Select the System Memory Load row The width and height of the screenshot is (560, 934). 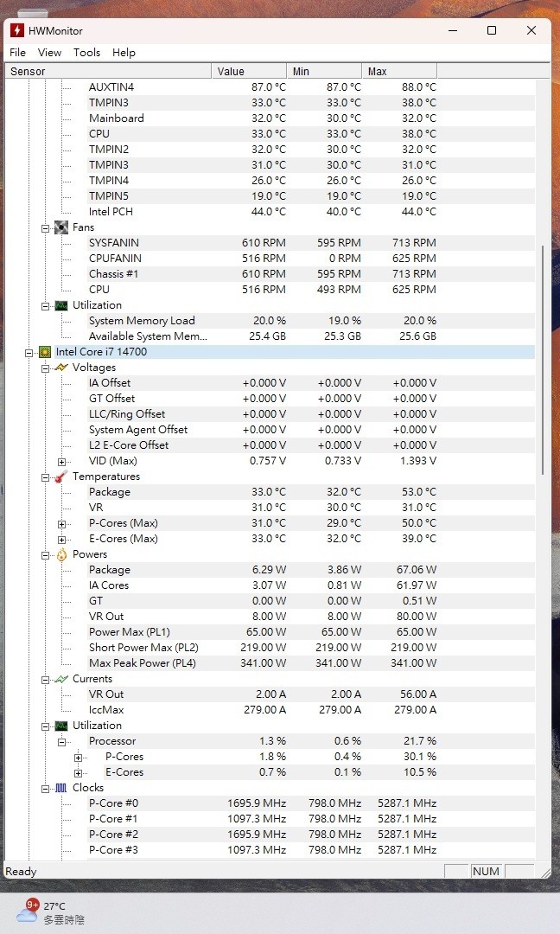(311, 321)
